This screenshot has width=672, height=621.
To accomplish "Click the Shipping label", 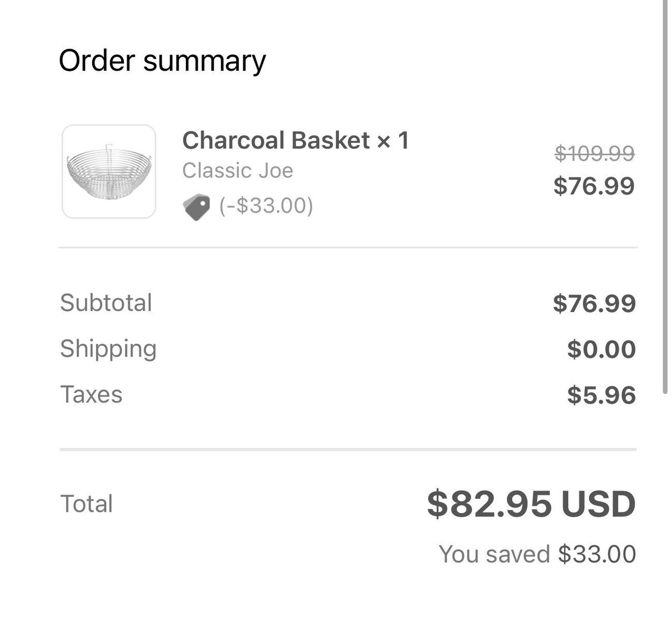I will pos(108,349).
